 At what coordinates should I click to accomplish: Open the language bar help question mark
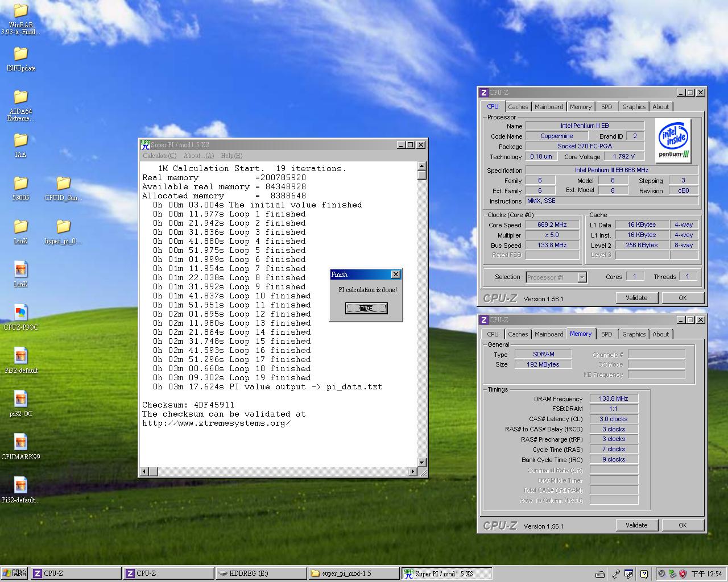tap(644, 574)
